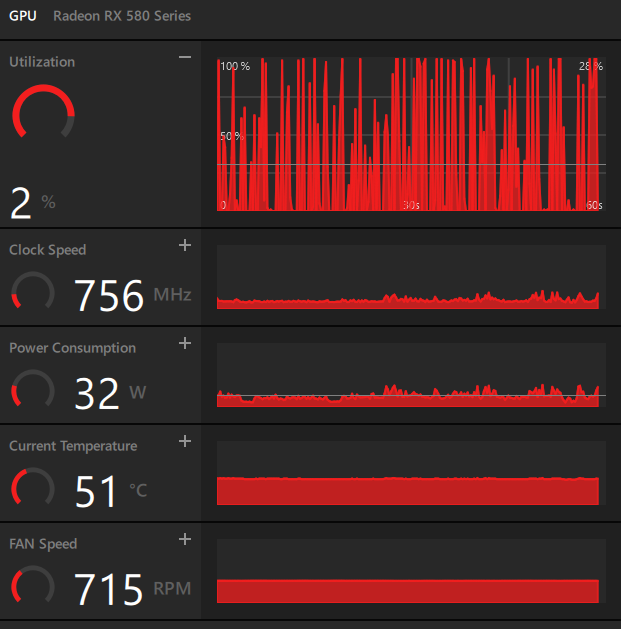
Task: Expand the Current Temperature section
Action: pyautogui.click(x=185, y=441)
